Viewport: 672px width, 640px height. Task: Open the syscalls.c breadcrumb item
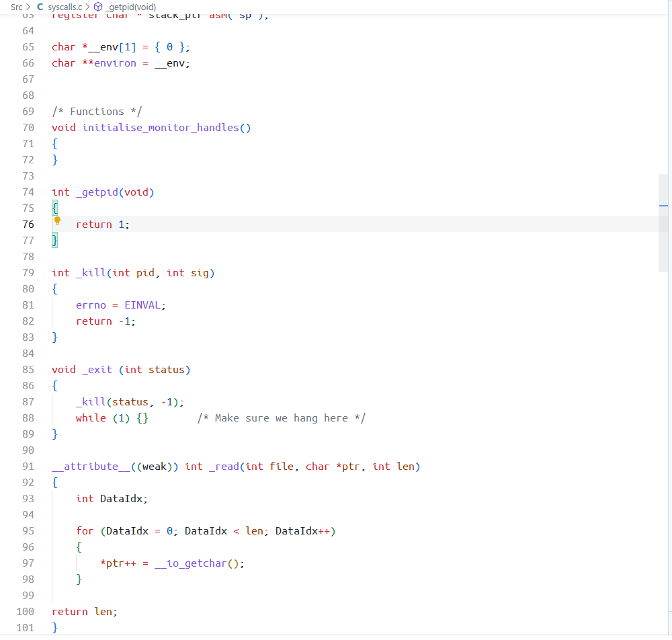click(x=65, y=7)
